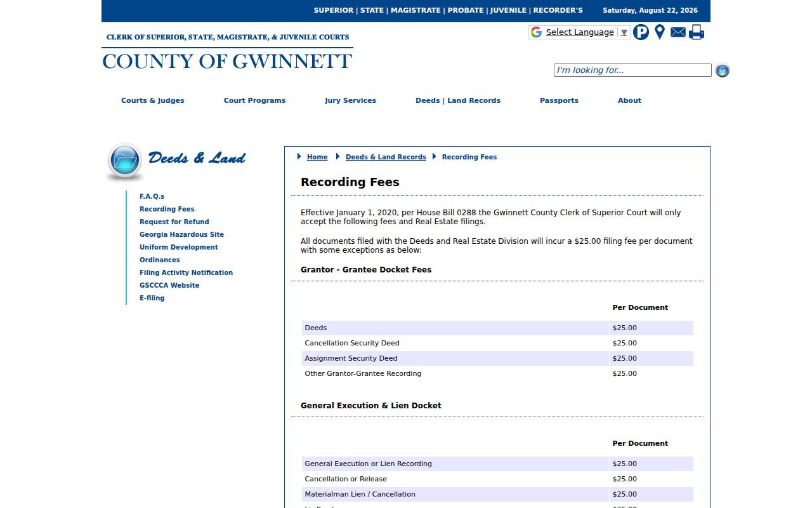
Task: Go to the Home breadcrumb link
Action: (317, 157)
